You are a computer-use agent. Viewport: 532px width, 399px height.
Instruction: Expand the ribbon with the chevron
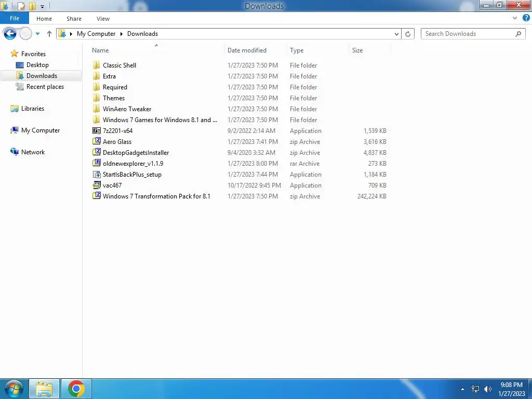[x=515, y=18]
